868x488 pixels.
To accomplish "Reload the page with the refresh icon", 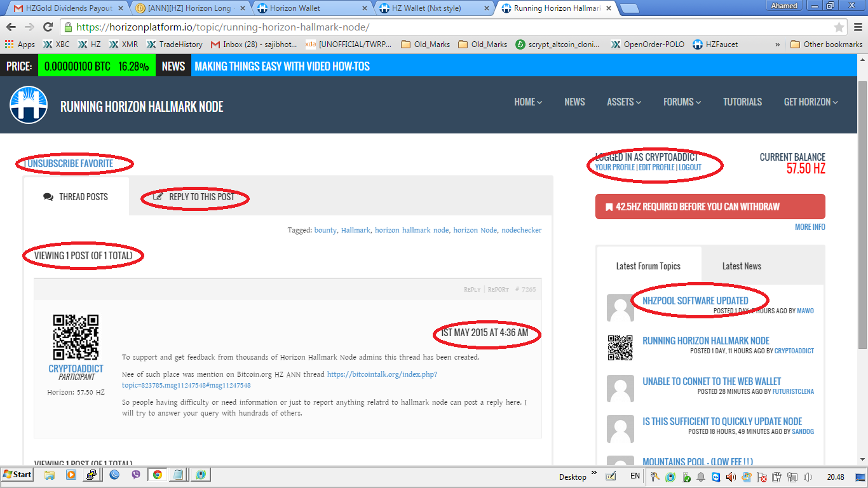I will pos(48,27).
